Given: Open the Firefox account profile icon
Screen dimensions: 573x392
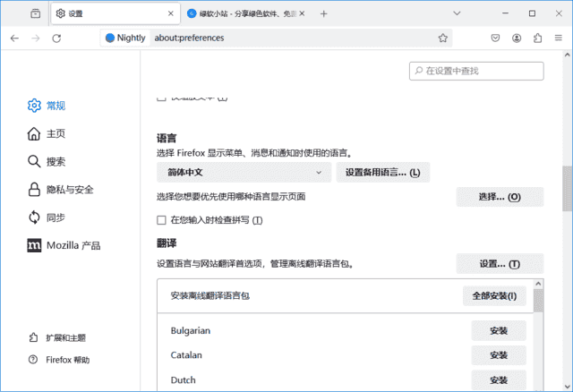Looking at the screenshot, I should tap(517, 38).
